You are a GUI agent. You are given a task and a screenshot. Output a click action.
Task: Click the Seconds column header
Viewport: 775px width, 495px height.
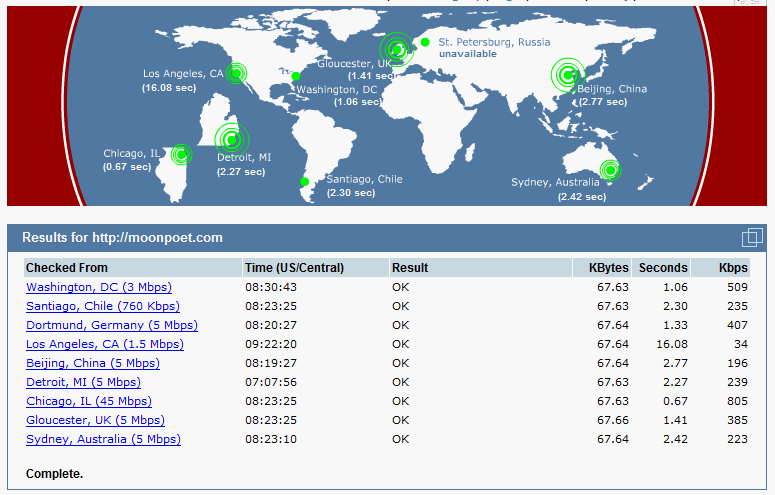(662, 268)
